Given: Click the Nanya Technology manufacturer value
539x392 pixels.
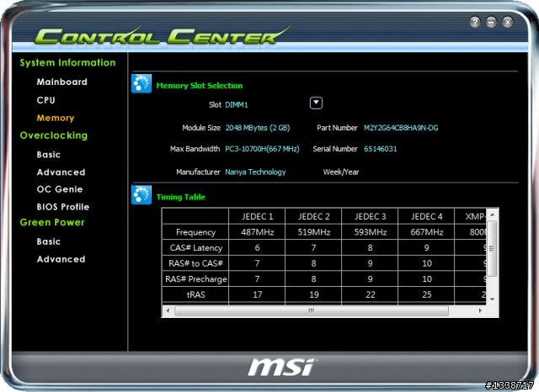Looking at the screenshot, I should (255, 172).
